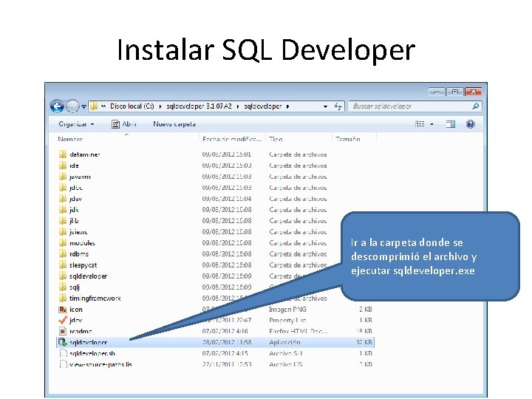Screen dimensions: 532x399
Task: Select the sqlj folder icon
Action: tap(62, 287)
